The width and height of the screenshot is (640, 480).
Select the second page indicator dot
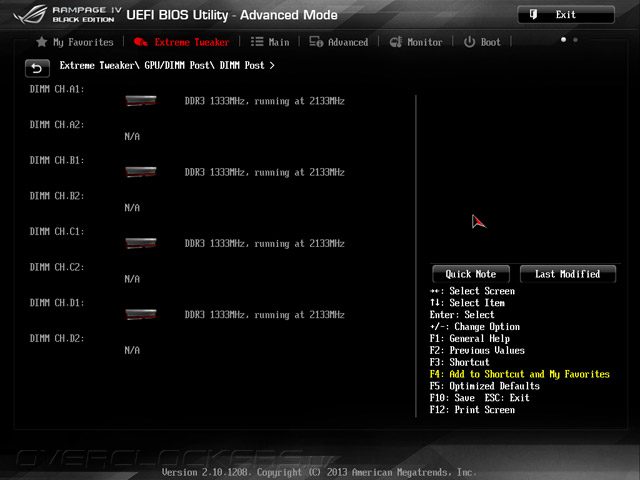(575, 40)
